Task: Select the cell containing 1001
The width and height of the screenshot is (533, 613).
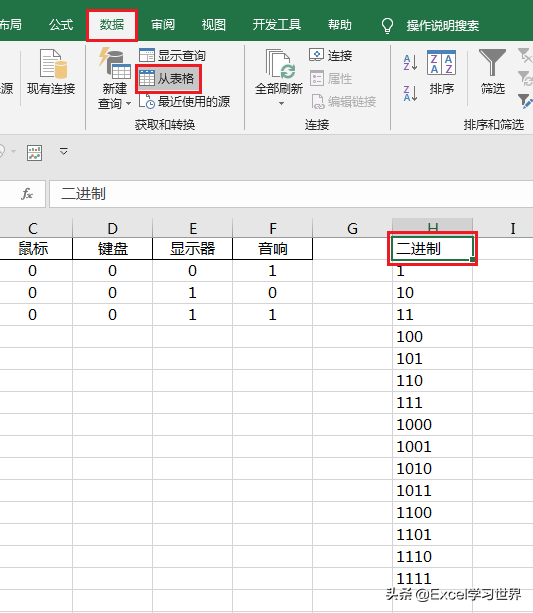Action: [x=433, y=446]
